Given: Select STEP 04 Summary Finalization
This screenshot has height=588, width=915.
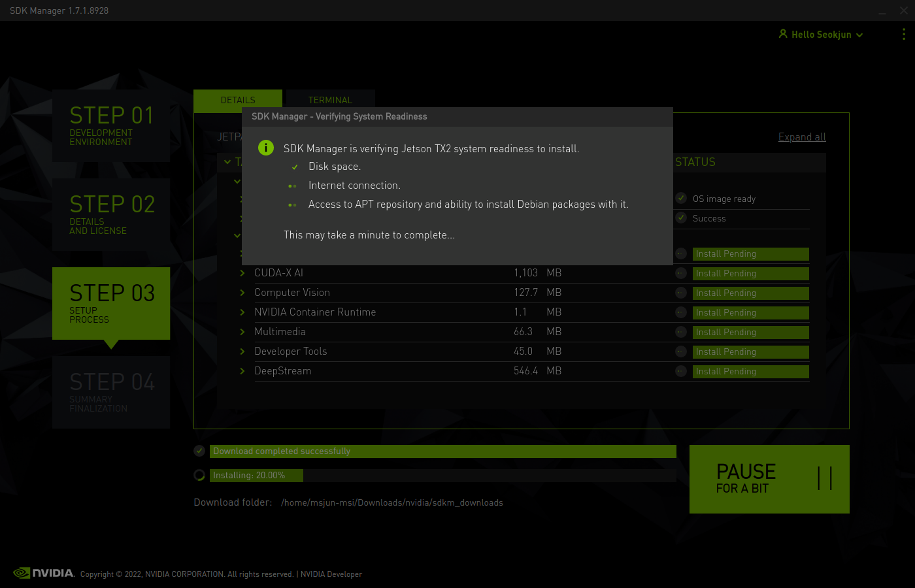Looking at the screenshot, I should (111, 392).
